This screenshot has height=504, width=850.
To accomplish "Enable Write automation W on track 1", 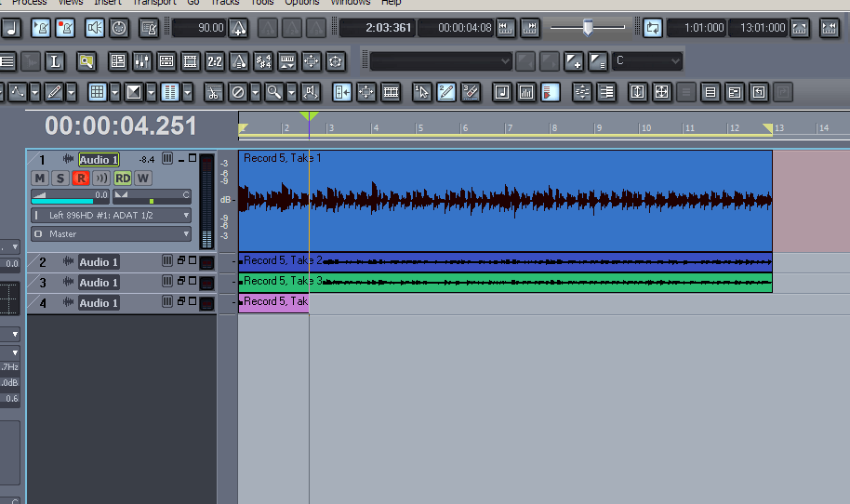I will (143, 178).
